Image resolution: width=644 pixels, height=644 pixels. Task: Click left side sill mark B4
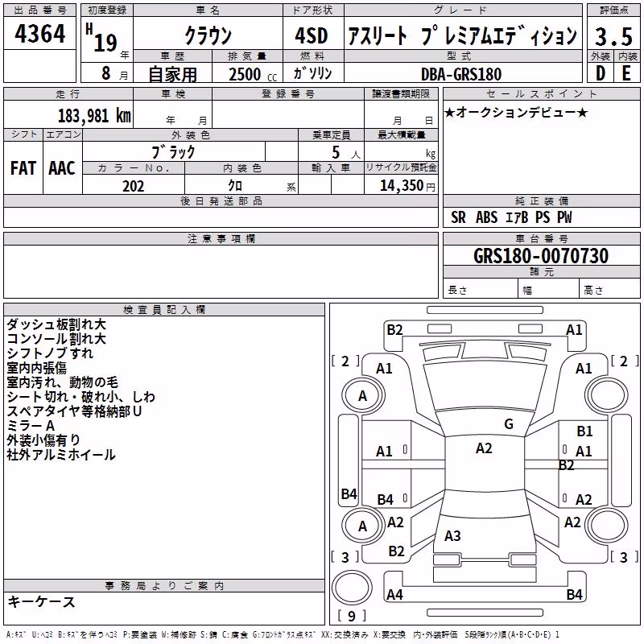(349, 493)
